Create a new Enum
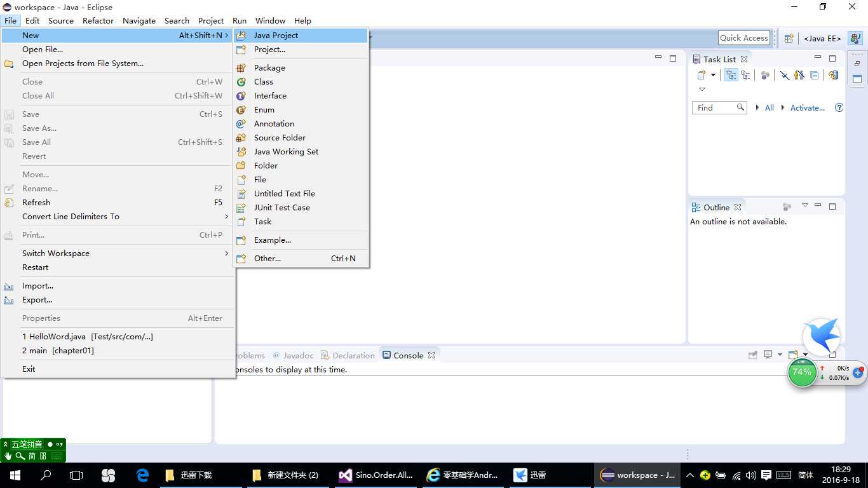The width and height of the screenshot is (868, 488). tap(301, 110)
